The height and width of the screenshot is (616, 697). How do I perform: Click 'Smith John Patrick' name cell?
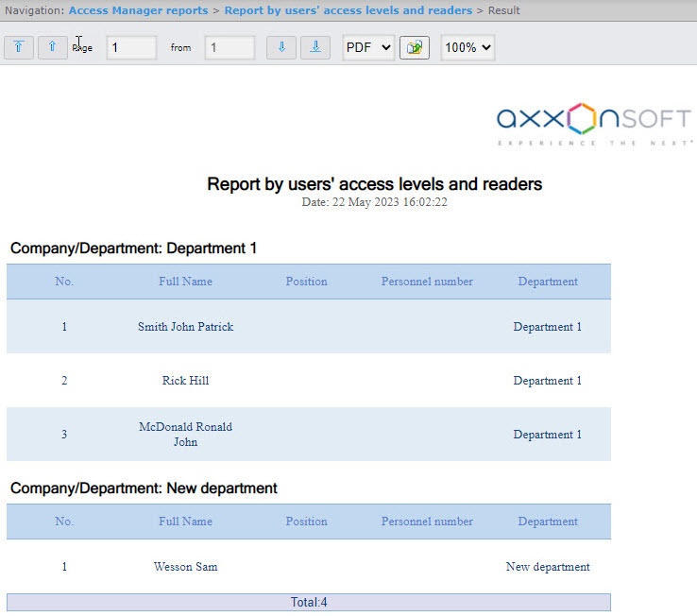[185, 327]
